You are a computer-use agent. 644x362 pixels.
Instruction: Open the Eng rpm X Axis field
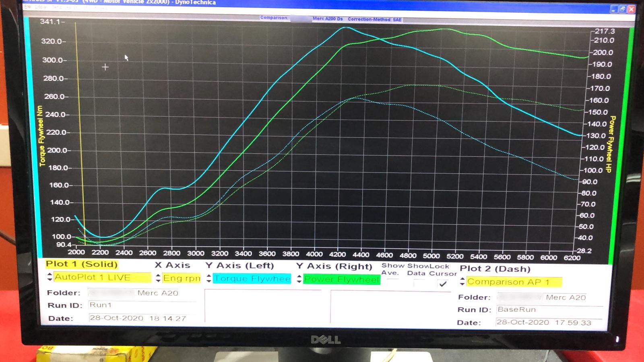click(x=181, y=278)
